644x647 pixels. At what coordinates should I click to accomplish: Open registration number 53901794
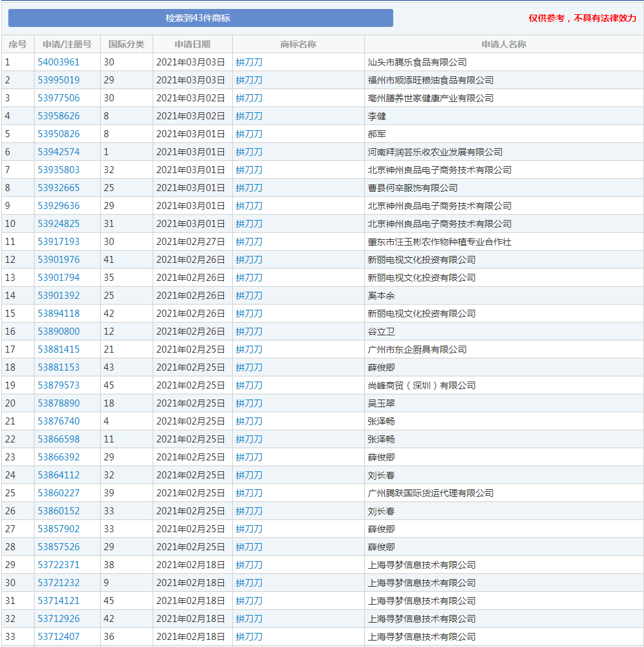click(x=58, y=278)
